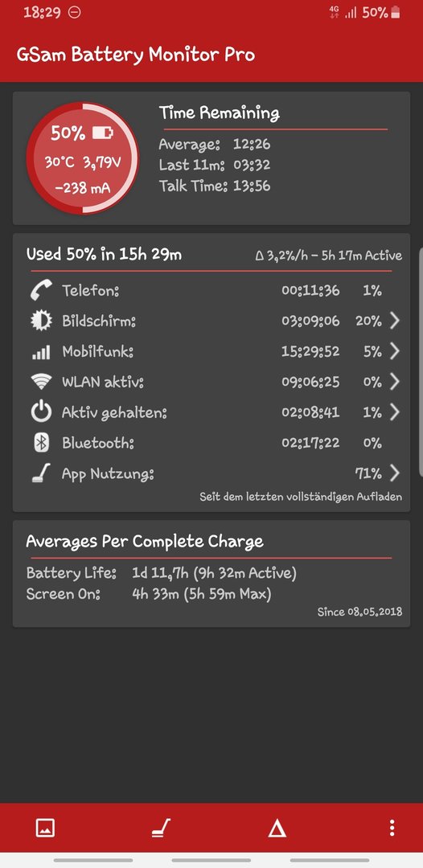Expand App Nutzung details chevron
The width and height of the screenshot is (423, 868).
[394, 473]
